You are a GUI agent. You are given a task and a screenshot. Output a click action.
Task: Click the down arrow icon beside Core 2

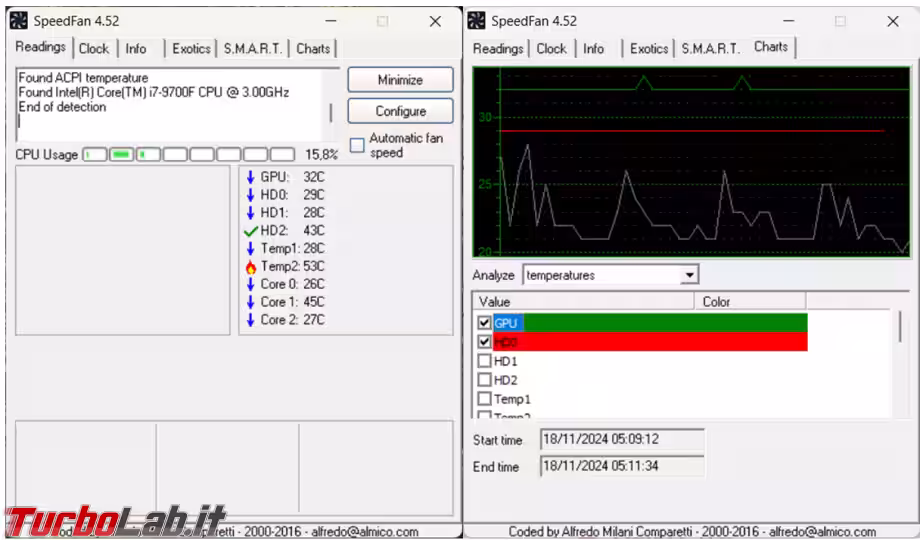click(x=251, y=320)
